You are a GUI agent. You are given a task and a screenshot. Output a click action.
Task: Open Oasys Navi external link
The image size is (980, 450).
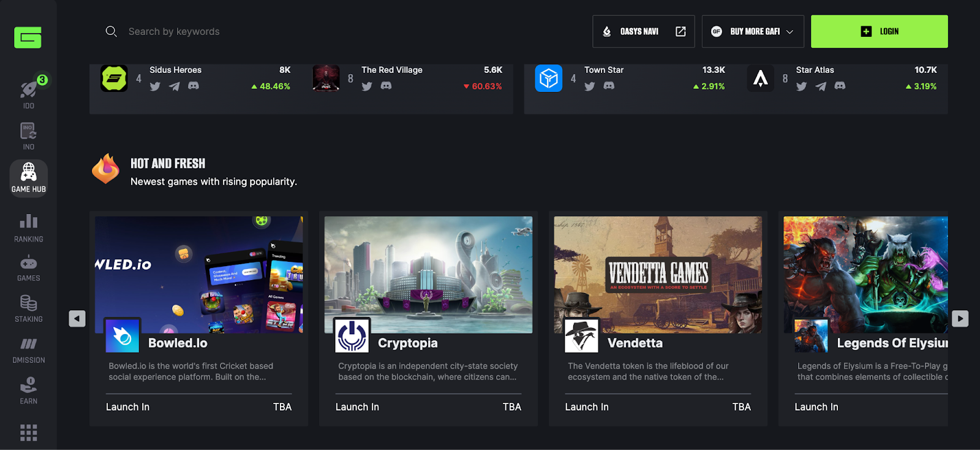tap(644, 31)
